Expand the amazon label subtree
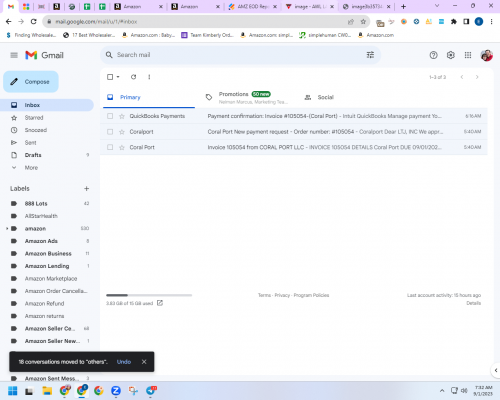 [7, 229]
